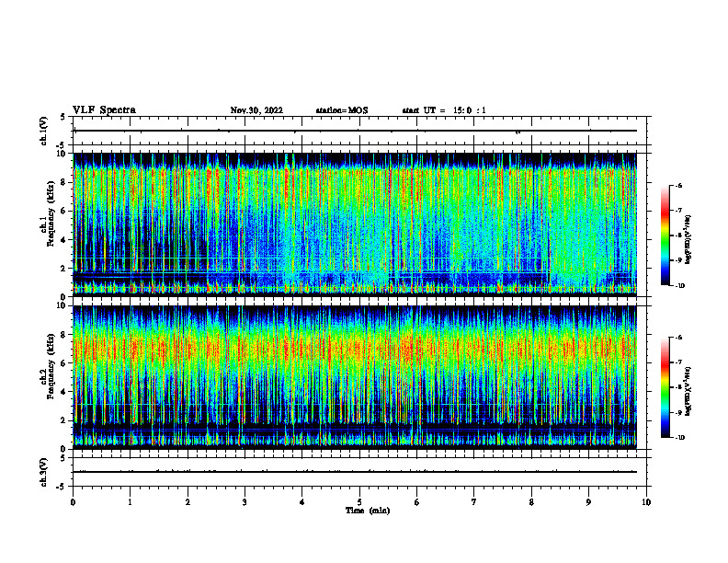Click time axis tick label "7"
Image resolution: width=728 pixels, height=563 pixels.
(474, 502)
